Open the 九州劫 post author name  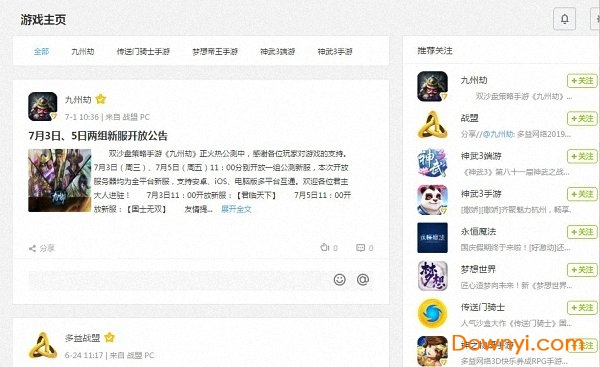[x=78, y=100]
